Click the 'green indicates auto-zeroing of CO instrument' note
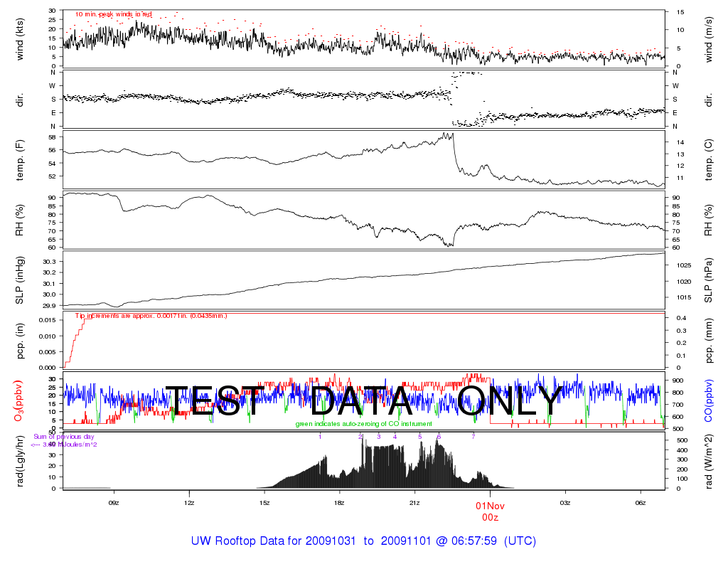The height and width of the screenshot is (569, 728). (x=363, y=424)
